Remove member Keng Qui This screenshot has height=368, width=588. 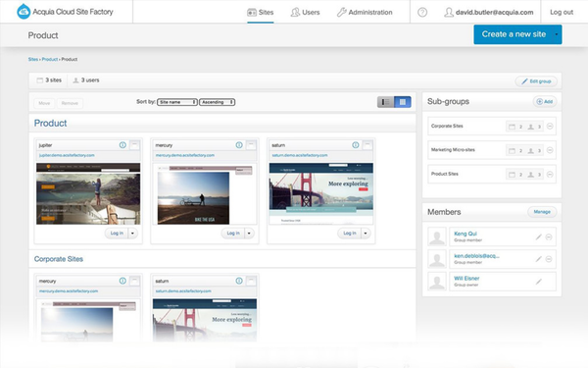[549, 237]
